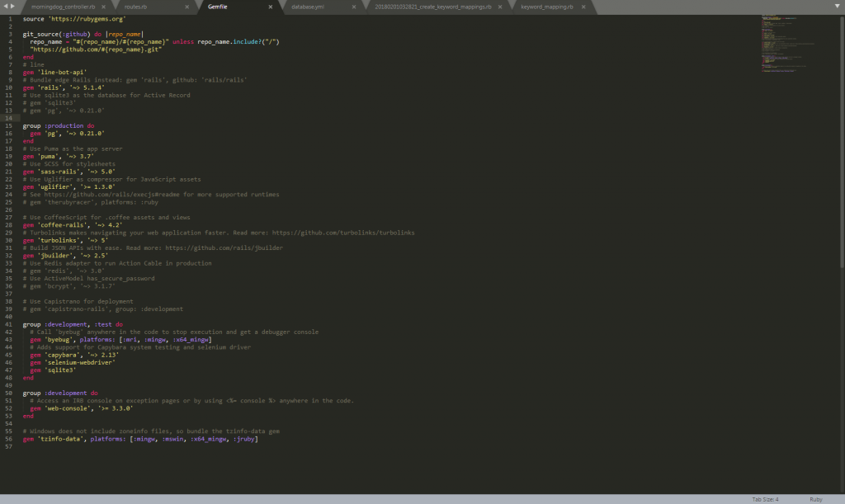Screen dimensions: 845x504
Task: Click line number 14 in gutter
Action: [x=8, y=118]
